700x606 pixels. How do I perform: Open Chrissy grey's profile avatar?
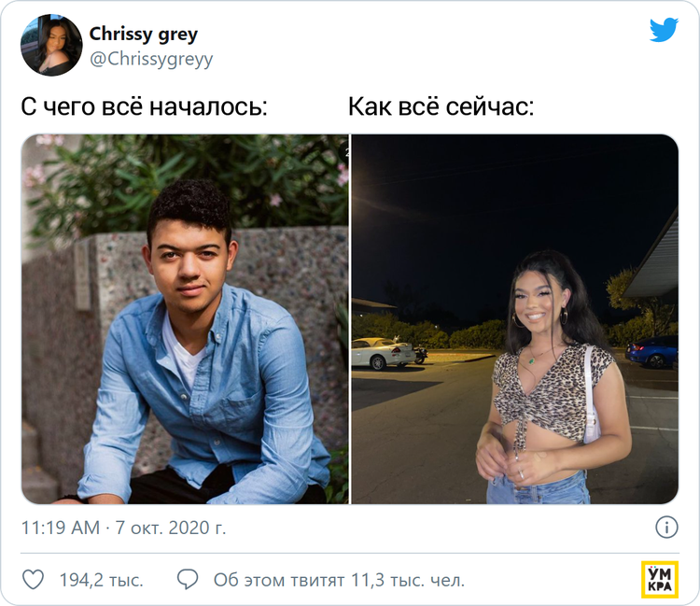(51, 45)
